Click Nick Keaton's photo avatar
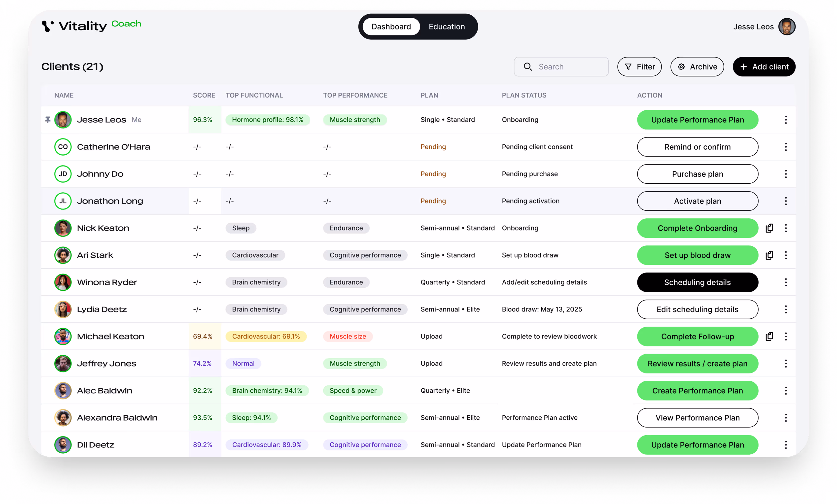 pos(63,228)
